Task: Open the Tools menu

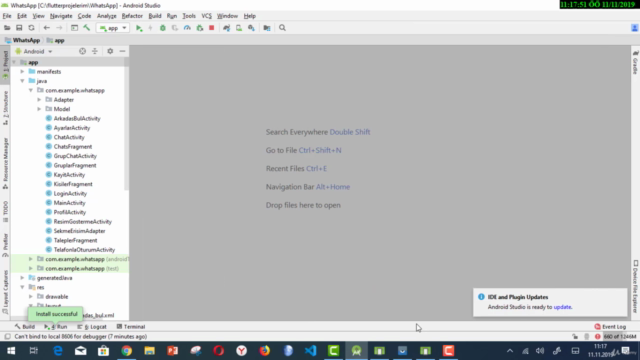Action: tap(189, 16)
